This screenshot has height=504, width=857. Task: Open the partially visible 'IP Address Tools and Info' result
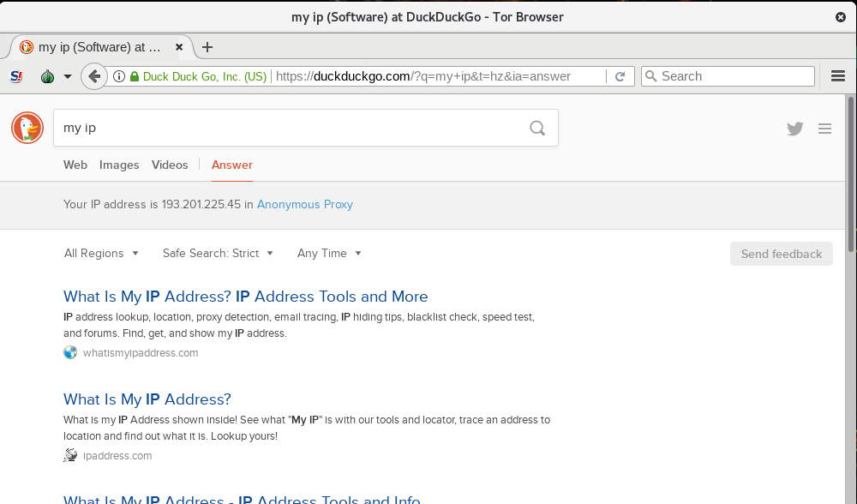pos(242,499)
